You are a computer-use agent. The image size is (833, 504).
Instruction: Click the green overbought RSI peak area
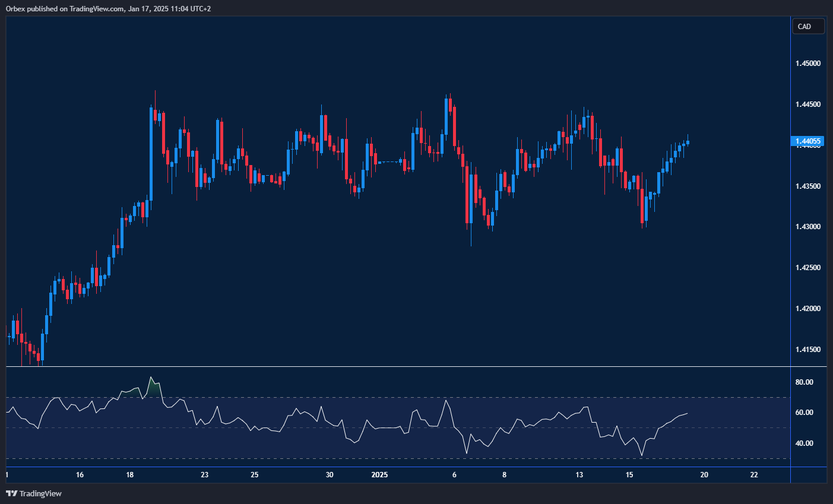(x=154, y=388)
